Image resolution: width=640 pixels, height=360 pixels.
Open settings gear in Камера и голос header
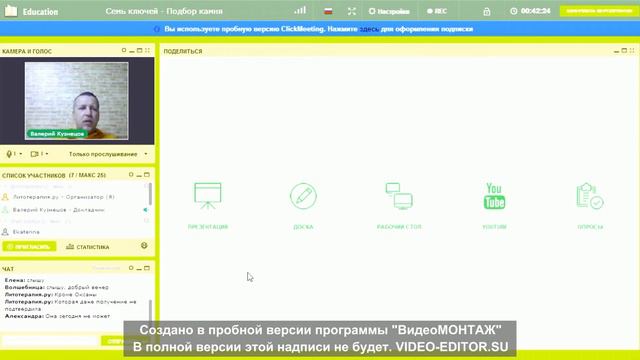(x=124, y=50)
